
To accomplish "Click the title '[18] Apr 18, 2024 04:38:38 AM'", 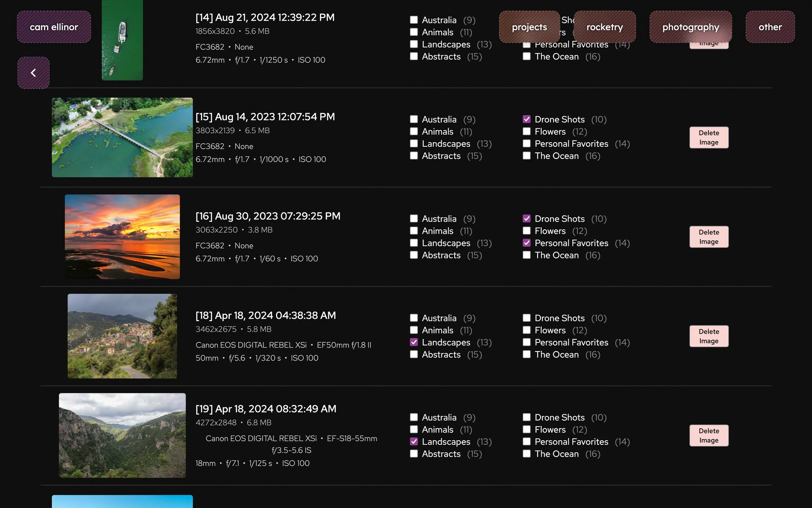I will coord(266,316).
